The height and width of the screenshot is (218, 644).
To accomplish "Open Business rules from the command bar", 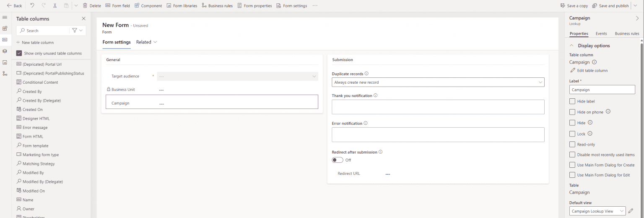I will point(217,5).
